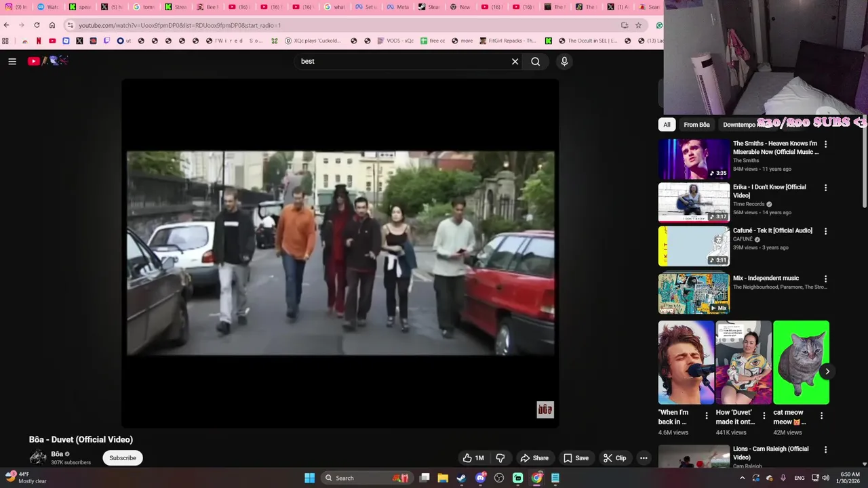Go to the YouTube home logo
The image size is (868, 488).
[47, 61]
